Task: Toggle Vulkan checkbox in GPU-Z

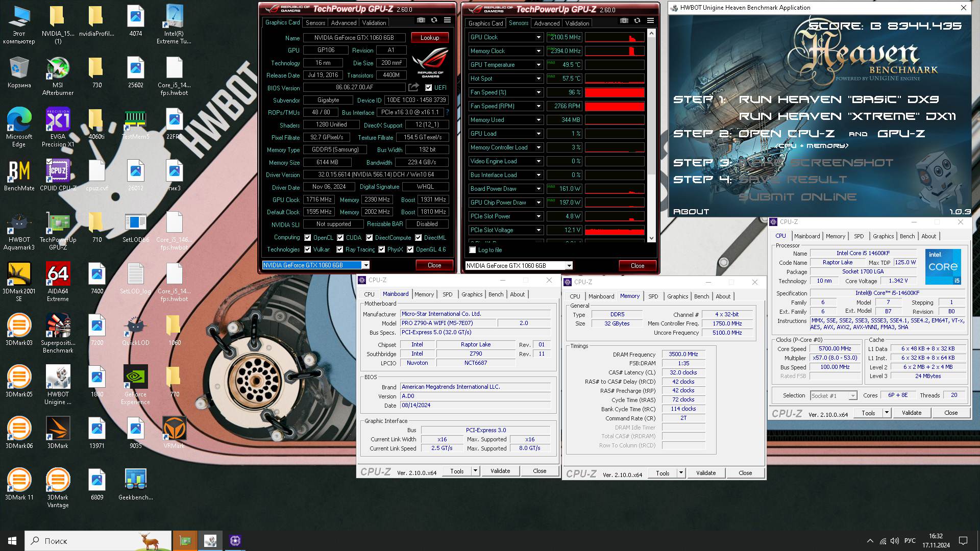Action: [308, 249]
